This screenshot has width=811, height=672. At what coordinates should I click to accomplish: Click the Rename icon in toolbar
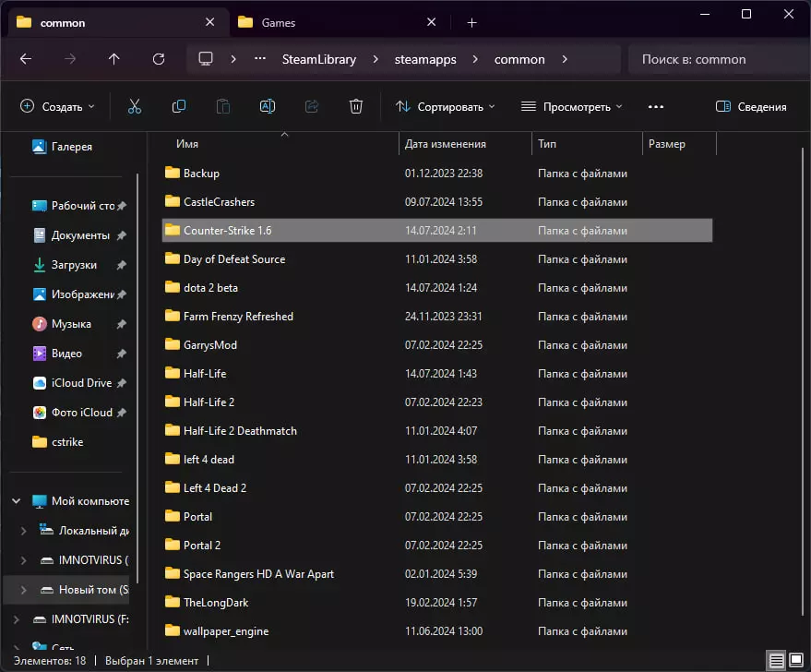[x=268, y=107]
